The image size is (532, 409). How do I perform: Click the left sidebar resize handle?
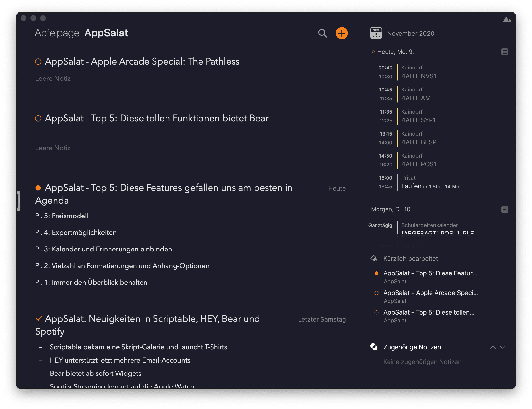(x=19, y=201)
